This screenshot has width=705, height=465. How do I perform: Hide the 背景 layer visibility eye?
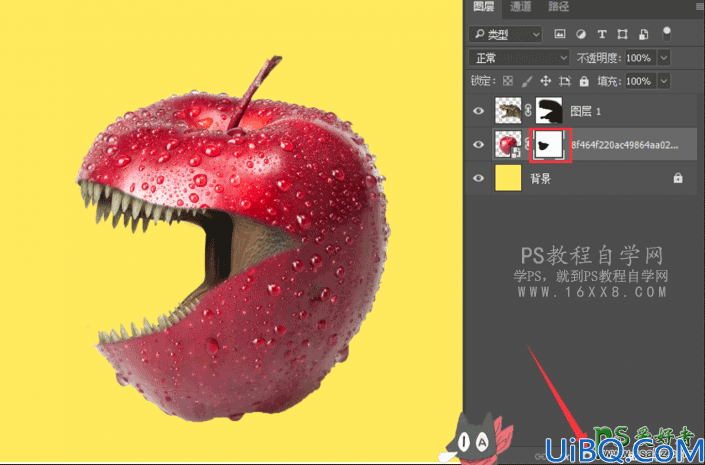478,178
